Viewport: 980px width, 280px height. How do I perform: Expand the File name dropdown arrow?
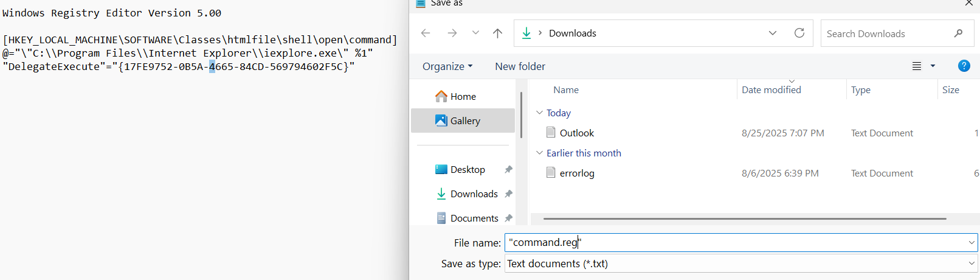(x=971, y=242)
